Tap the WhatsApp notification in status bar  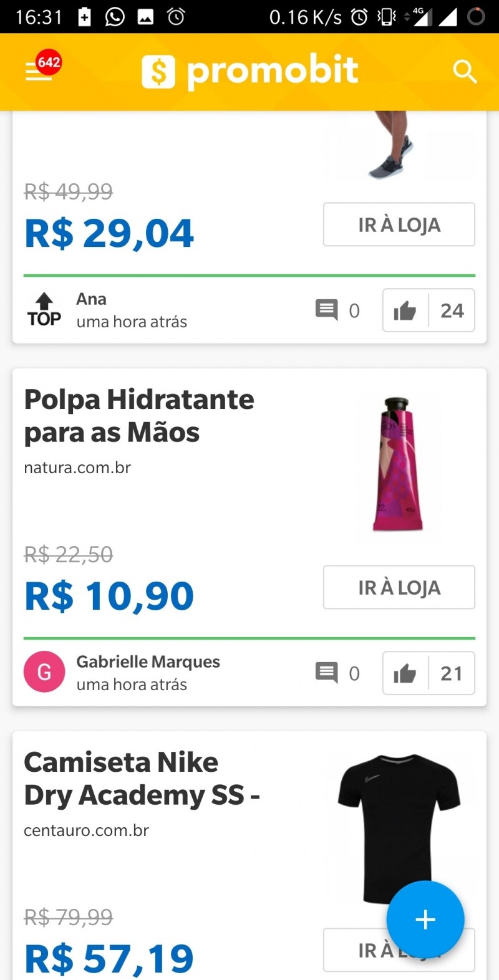click(x=115, y=17)
